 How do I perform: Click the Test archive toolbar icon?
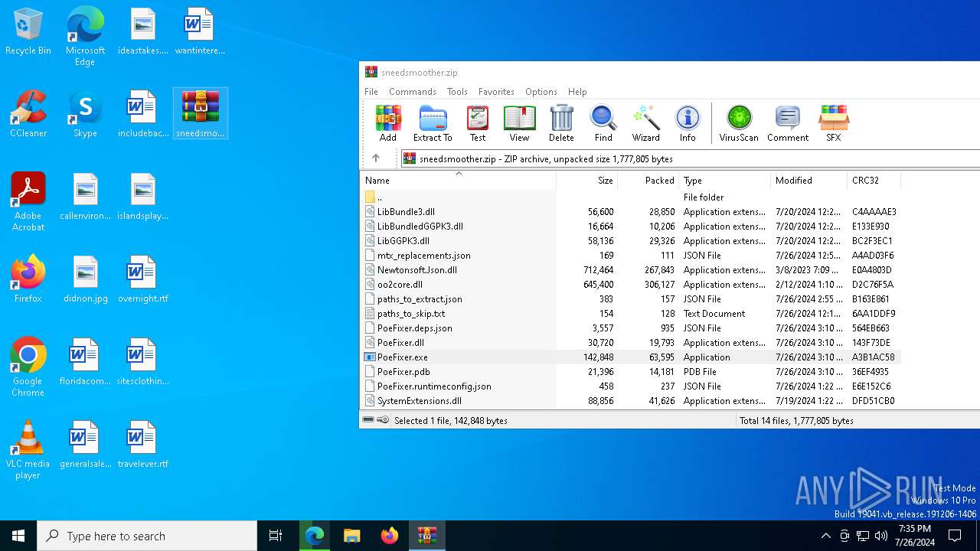pyautogui.click(x=478, y=124)
